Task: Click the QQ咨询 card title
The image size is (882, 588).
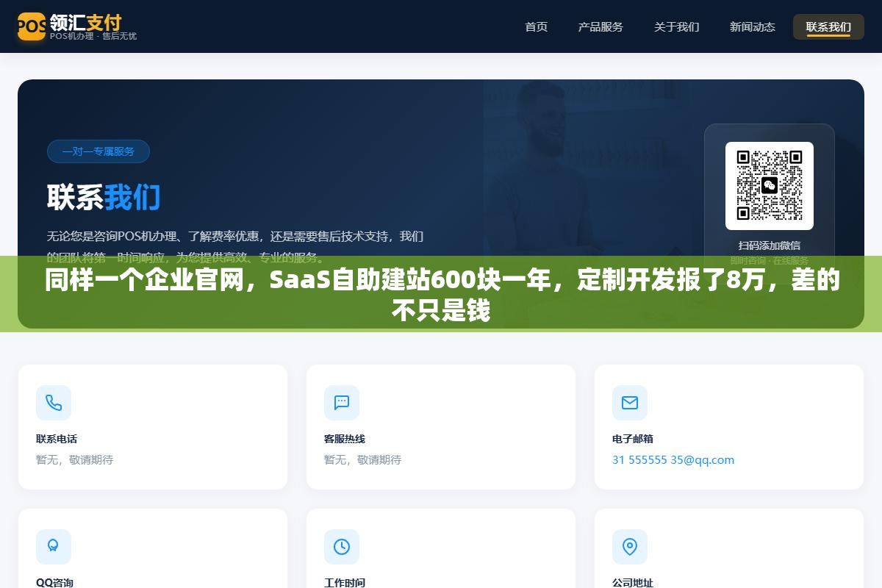Action: (x=55, y=583)
